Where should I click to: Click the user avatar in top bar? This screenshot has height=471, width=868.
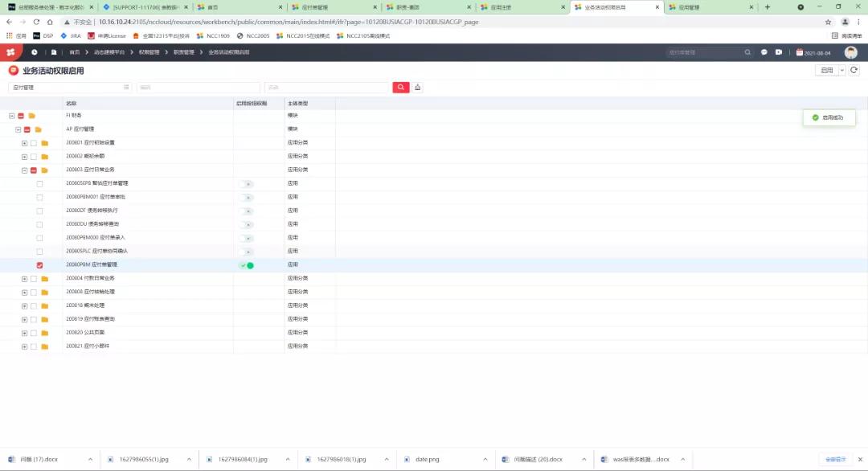[x=850, y=52]
